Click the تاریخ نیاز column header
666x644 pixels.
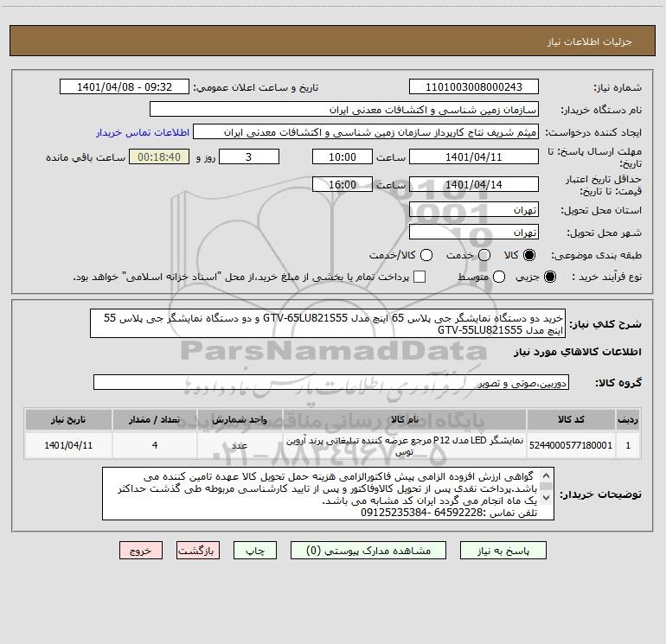point(68,419)
